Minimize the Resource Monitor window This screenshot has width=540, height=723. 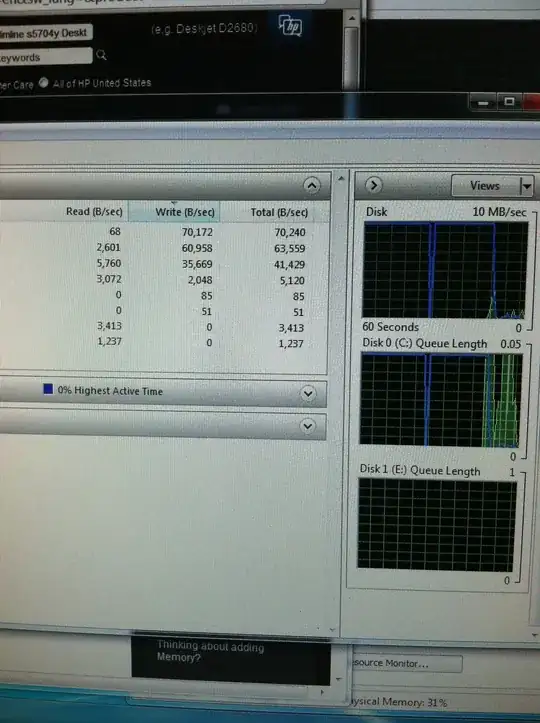pos(483,102)
